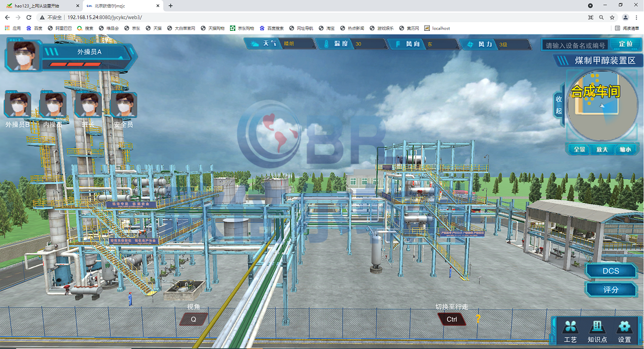Click the 切换至行走 label
Image resolution: width=644 pixels, height=349 pixels.
coord(452,307)
